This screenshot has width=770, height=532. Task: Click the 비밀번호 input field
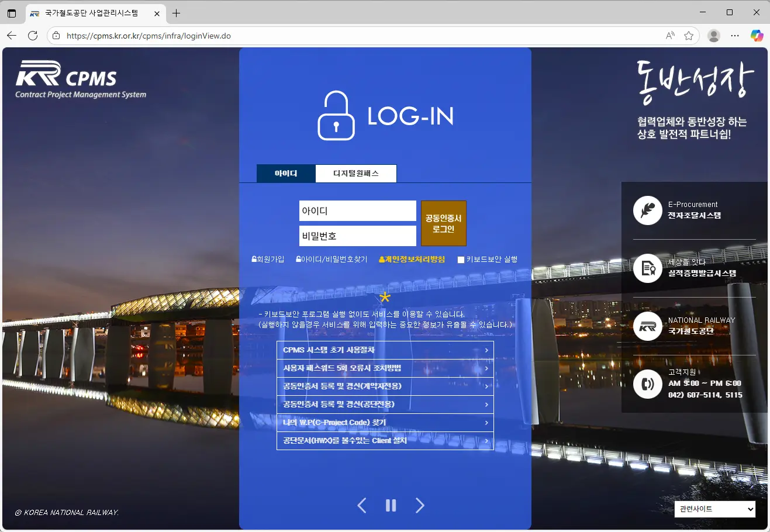coord(357,236)
